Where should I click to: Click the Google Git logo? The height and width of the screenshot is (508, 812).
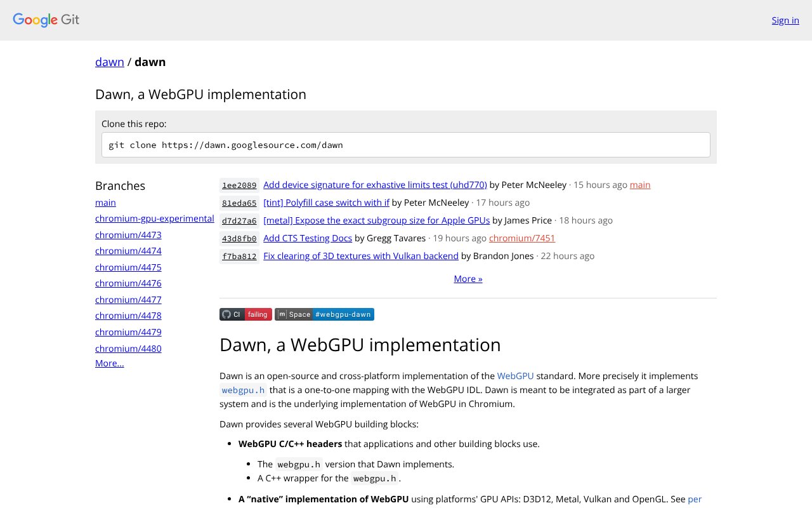[46, 20]
